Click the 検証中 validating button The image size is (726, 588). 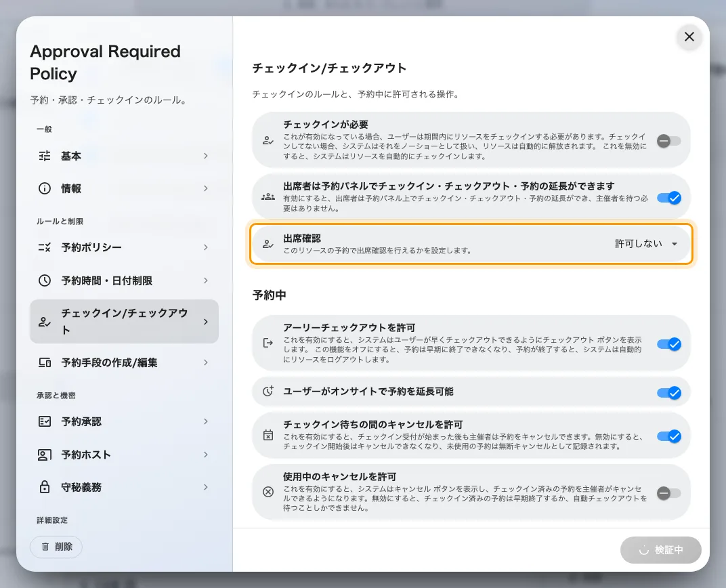coord(661,550)
